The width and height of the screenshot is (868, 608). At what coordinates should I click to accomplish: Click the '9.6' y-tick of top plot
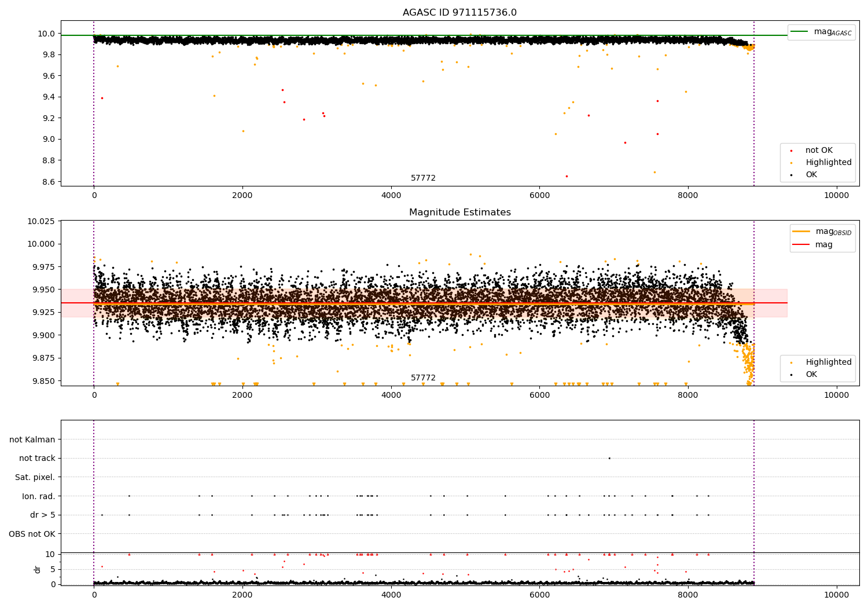click(49, 76)
